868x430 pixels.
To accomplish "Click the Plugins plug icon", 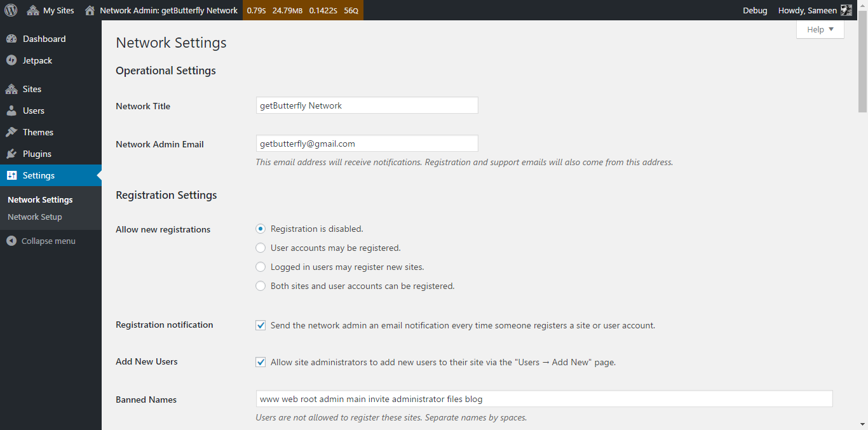I will 11,154.
